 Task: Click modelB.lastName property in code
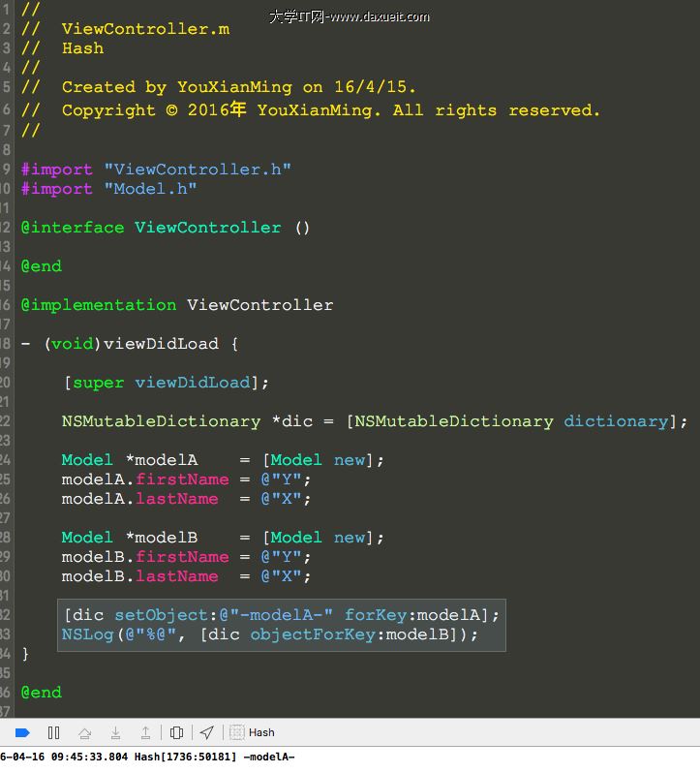177,576
